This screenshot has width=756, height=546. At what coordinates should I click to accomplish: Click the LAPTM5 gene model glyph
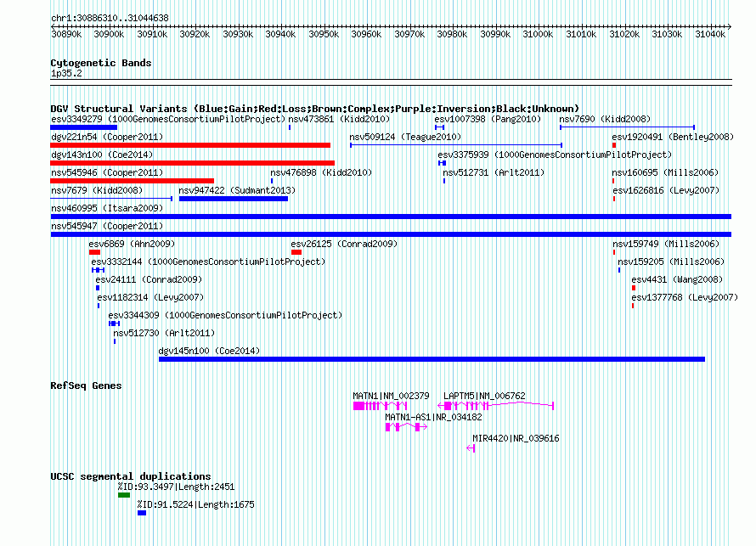pyautogui.click(x=495, y=406)
